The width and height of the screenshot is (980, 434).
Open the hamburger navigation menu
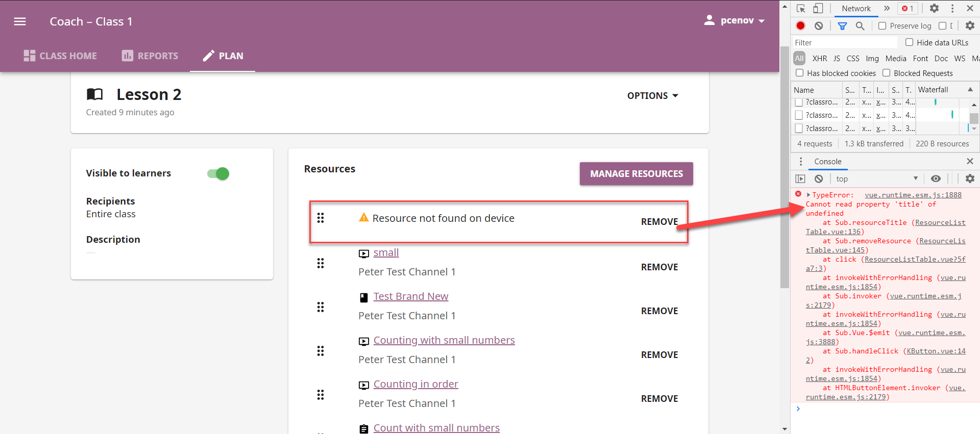pyautogui.click(x=20, y=21)
